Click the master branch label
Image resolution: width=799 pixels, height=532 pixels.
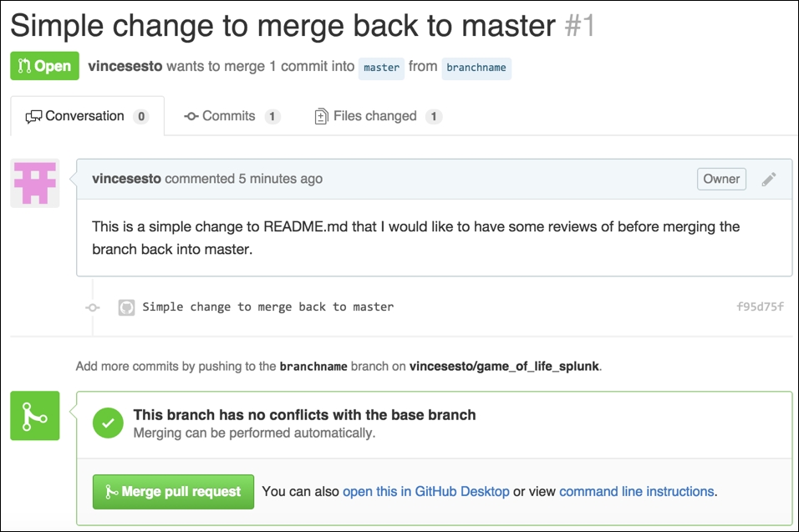click(x=381, y=69)
